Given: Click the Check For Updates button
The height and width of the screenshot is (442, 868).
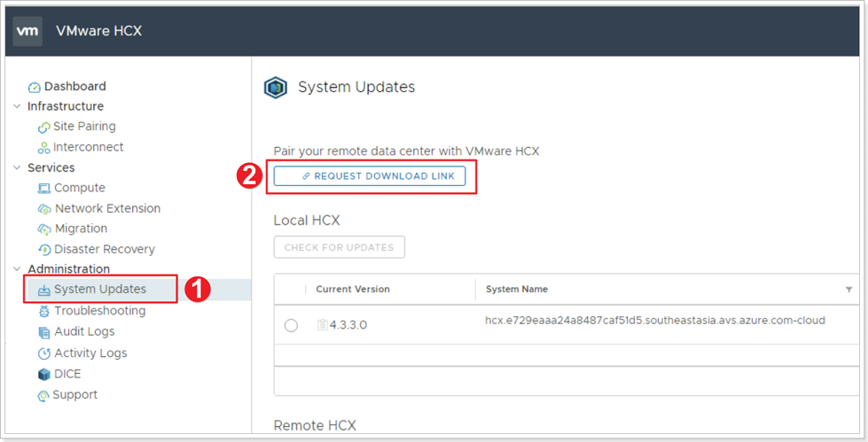Looking at the screenshot, I should tap(339, 247).
